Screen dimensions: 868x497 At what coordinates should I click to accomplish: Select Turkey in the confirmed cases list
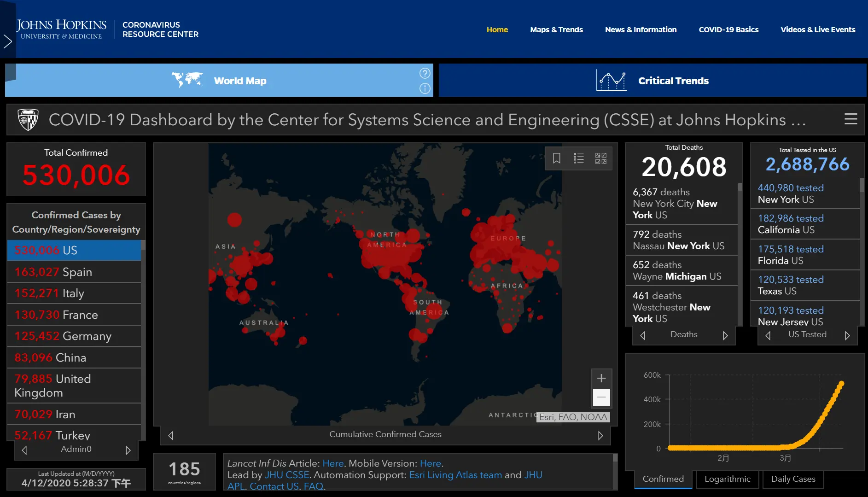point(74,433)
